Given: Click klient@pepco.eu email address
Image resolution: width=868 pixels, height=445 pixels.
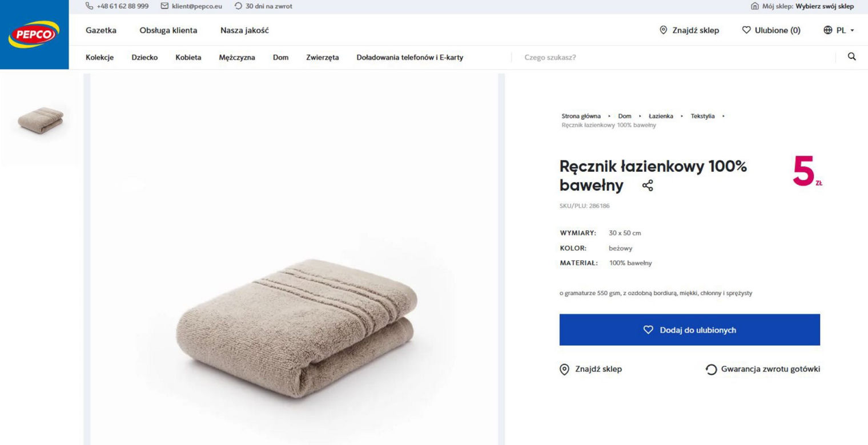Looking at the screenshot, I should (x=196, y=6).
